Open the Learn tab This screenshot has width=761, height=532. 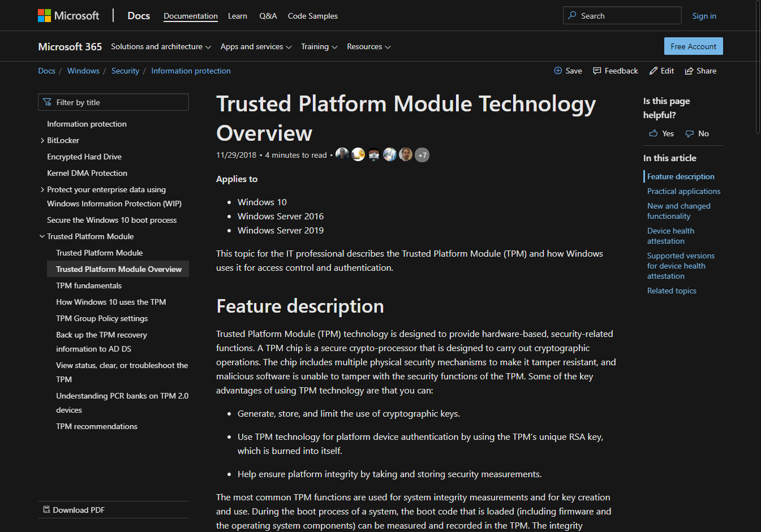238,16
